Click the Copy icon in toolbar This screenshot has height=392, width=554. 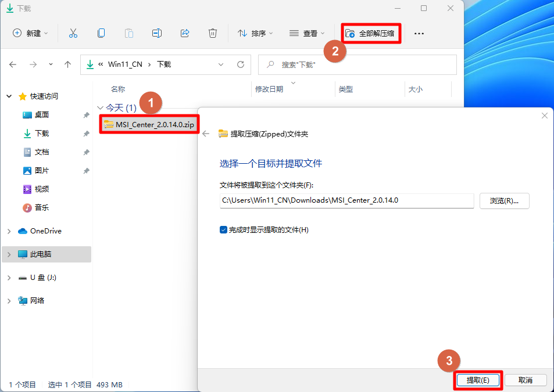click(x=101, y=33)
